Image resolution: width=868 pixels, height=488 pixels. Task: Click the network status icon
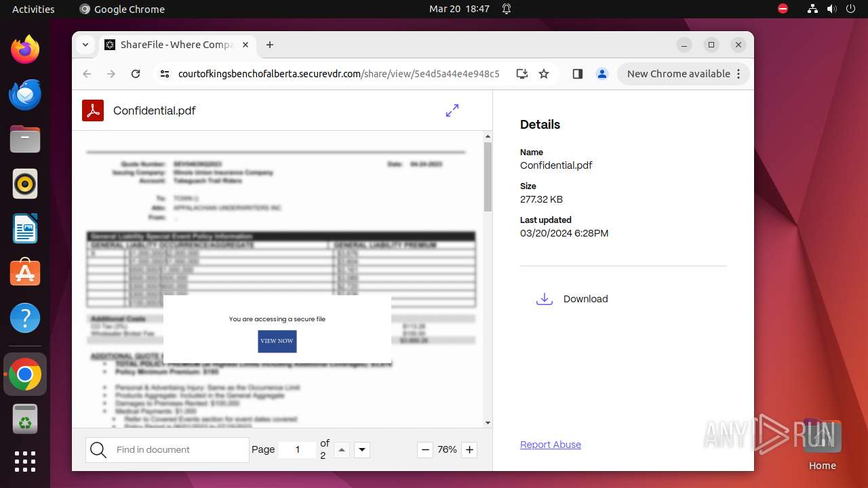click(812, 9)
